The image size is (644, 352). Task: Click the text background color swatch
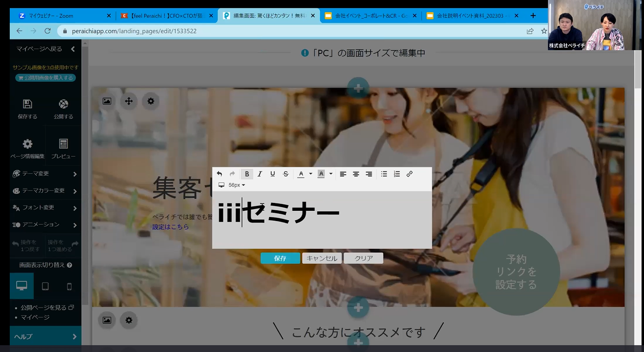click(x=321, y=174)
